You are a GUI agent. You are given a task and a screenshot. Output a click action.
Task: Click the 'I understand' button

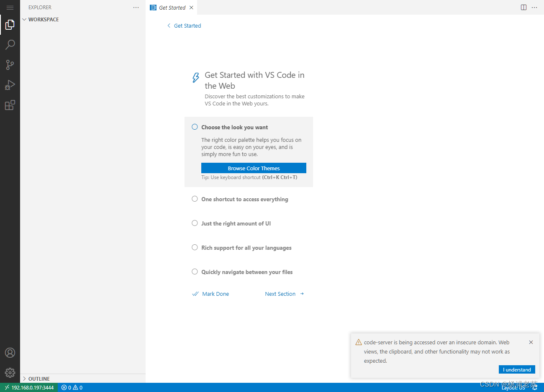click(517, 369)
